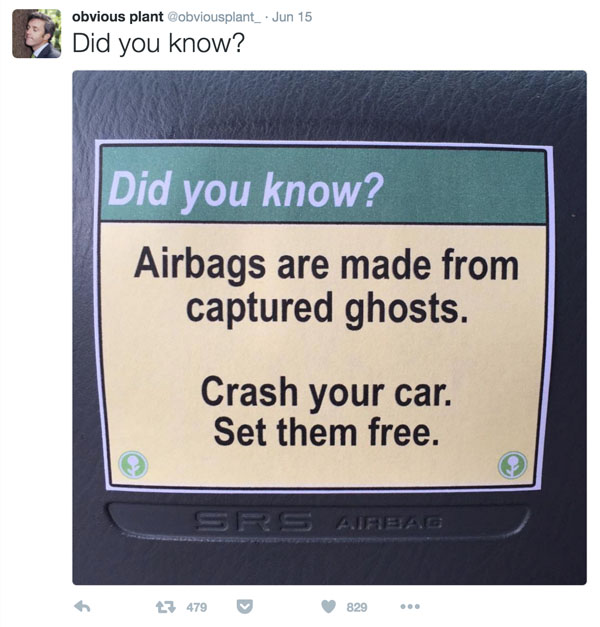
Task: Click the Crash your car text
Action: point(326,392)
